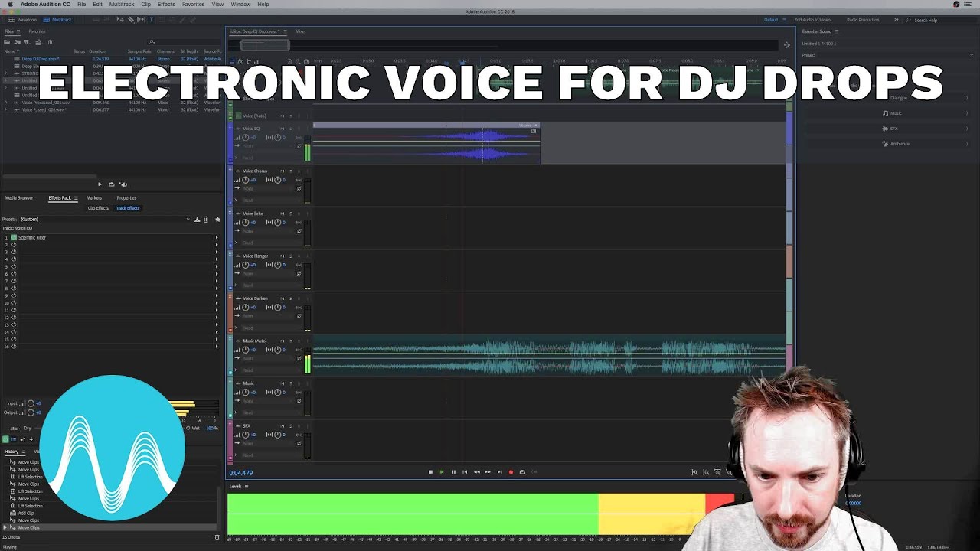This screenshot has height=551, width=980.
Task: Select the Razor tool in toolbar
Action: pos(130,19)
